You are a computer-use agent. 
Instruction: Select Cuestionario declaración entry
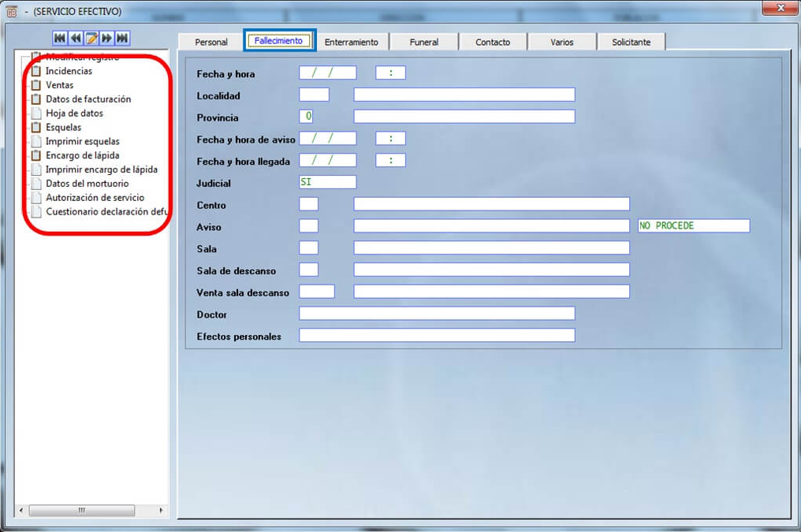(x=106, y=211)
